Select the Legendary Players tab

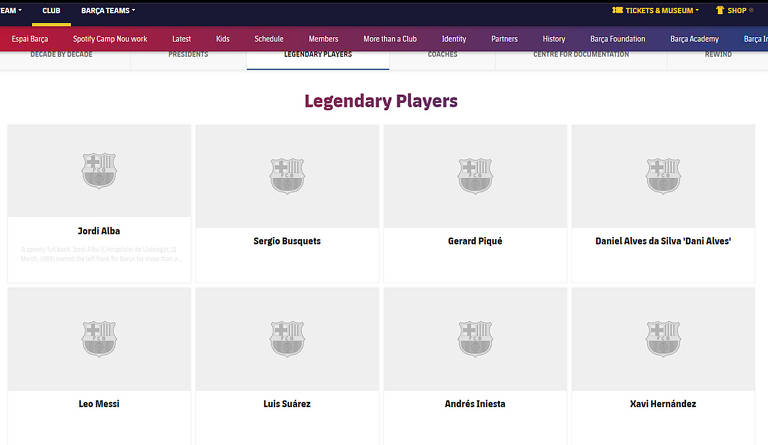tap(318, 54)
